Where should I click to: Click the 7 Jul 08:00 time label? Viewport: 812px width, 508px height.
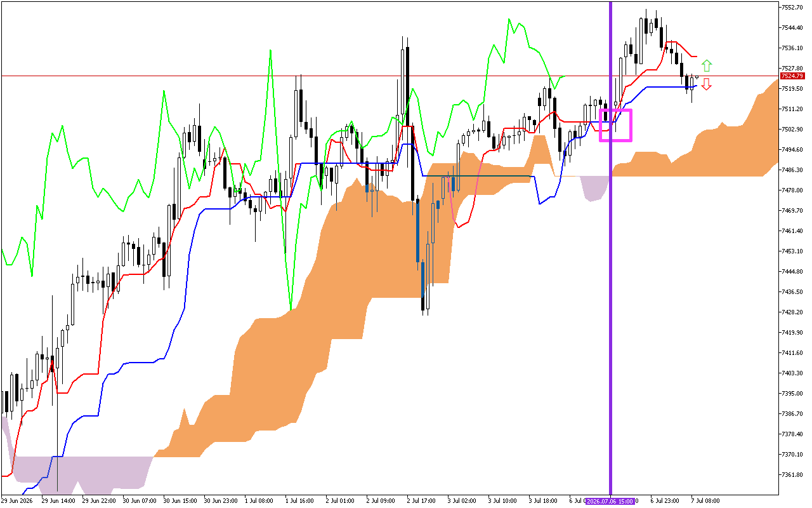tap(705, 500)
